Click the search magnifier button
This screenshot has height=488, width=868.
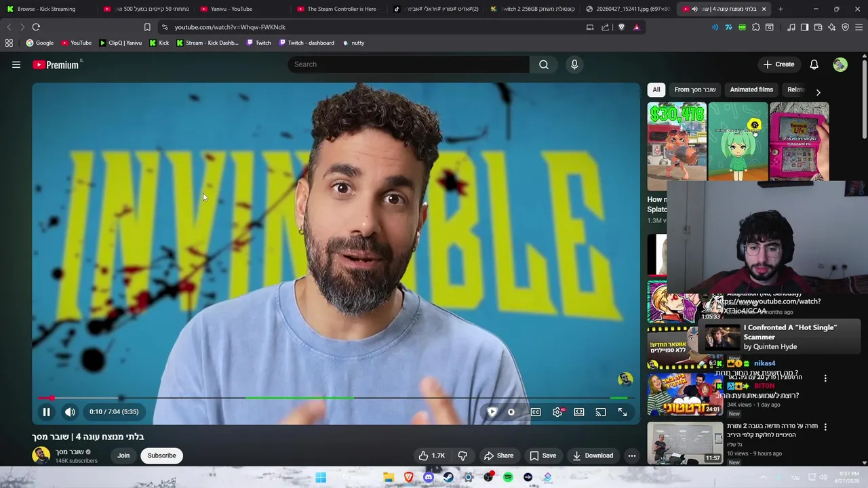[x=544, y=64]
